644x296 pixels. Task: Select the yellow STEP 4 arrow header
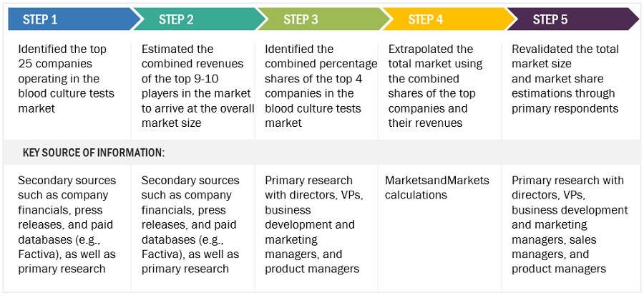click(x=440, y=19)
